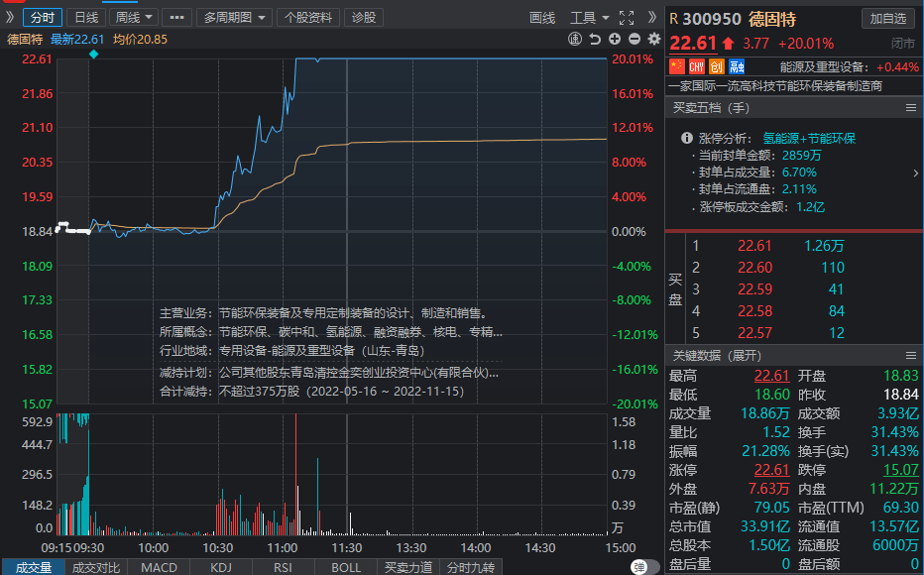Click the large underlined 22.61 latest price
The image size is (924, 575).
pos(693,43)
